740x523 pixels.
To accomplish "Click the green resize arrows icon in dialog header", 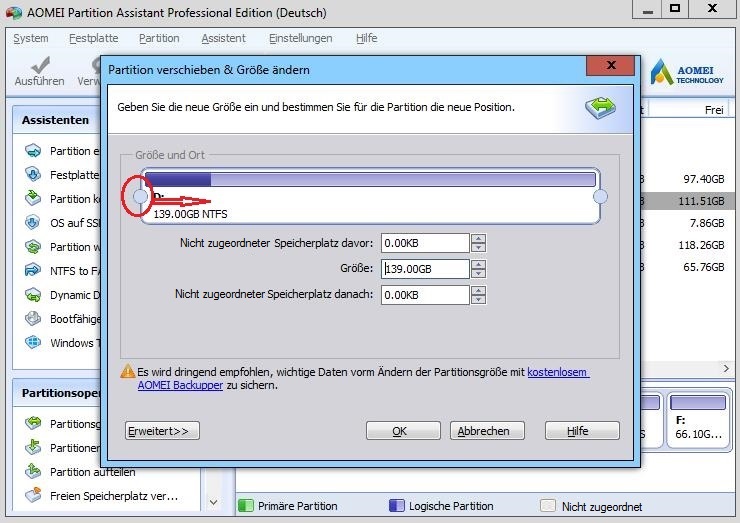I will [601, 108].
